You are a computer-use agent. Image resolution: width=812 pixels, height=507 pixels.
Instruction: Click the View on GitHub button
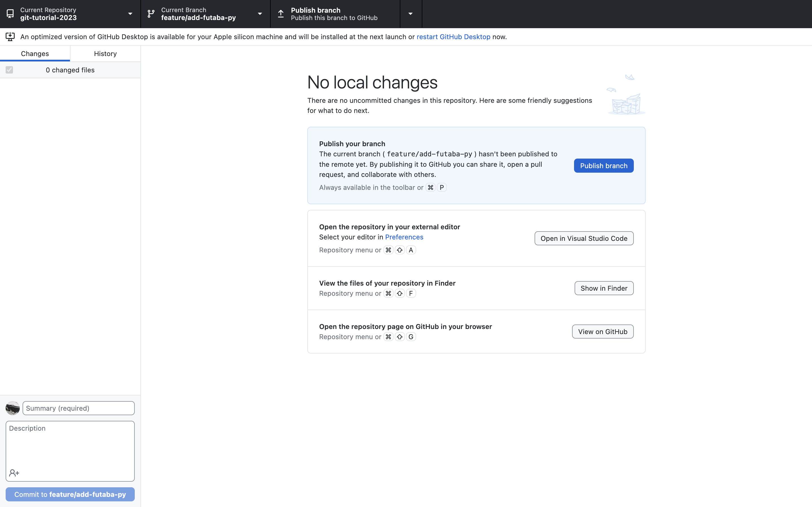[x=602, y=332]
